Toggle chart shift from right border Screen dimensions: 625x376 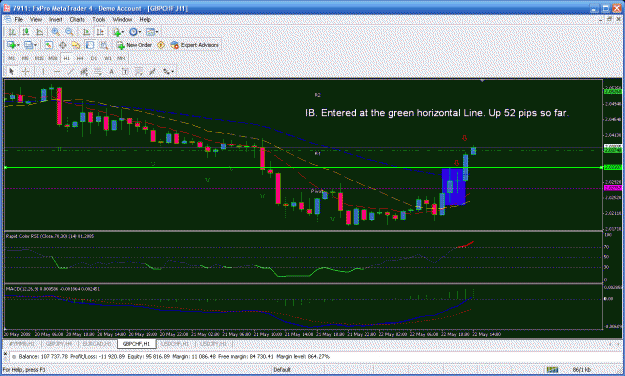click(x=100, y=32)
